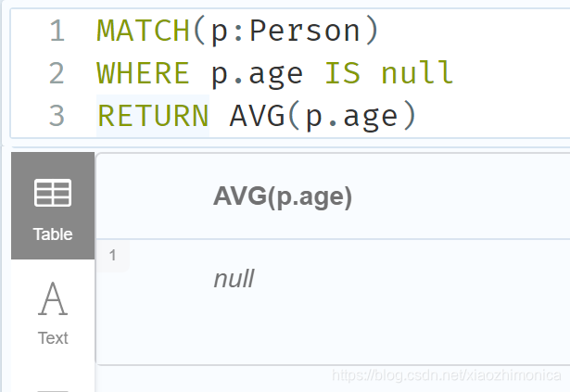Click line number 1 in editor gutter
570x392 pixels.
pyautogui.click(x=57, y=31)
